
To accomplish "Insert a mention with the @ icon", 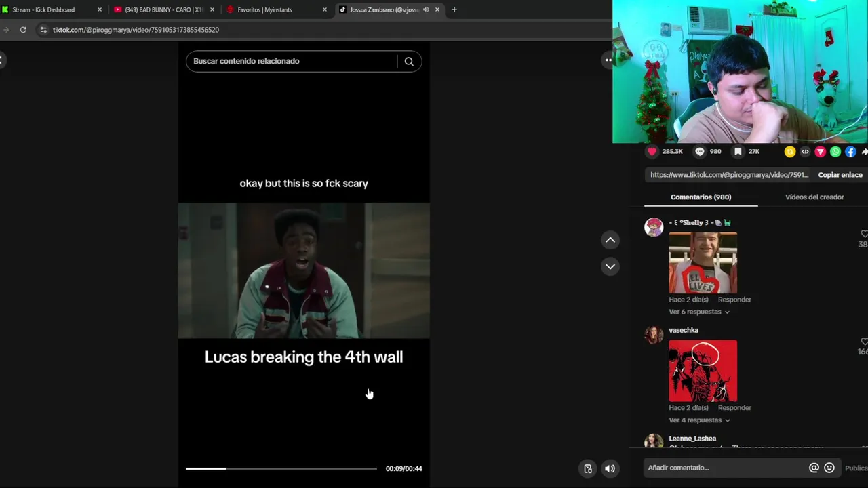I will (x=814, y=468).
